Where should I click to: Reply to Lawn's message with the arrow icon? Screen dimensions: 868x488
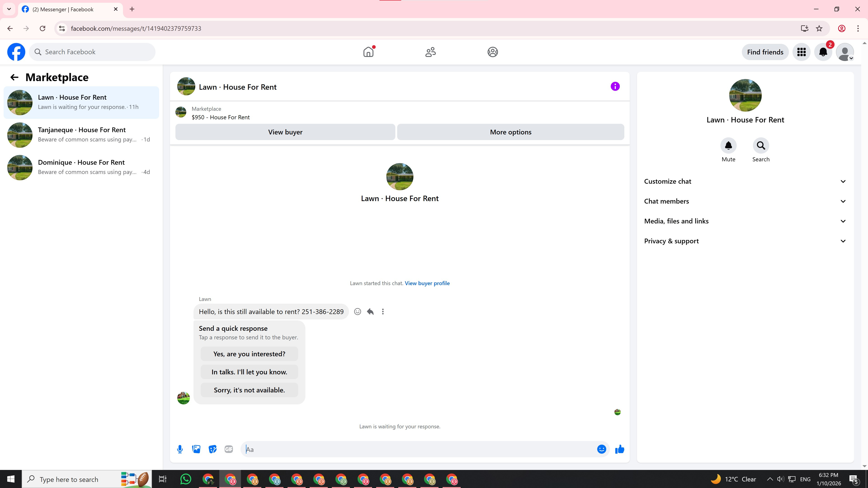click(x=370, y=312)
